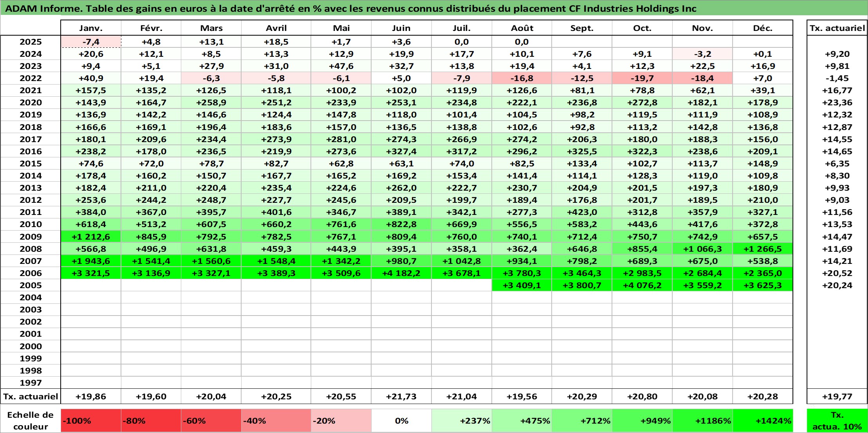Click the Déc. column header
Viewport: 868px width, 433px height.
(763, 28)
